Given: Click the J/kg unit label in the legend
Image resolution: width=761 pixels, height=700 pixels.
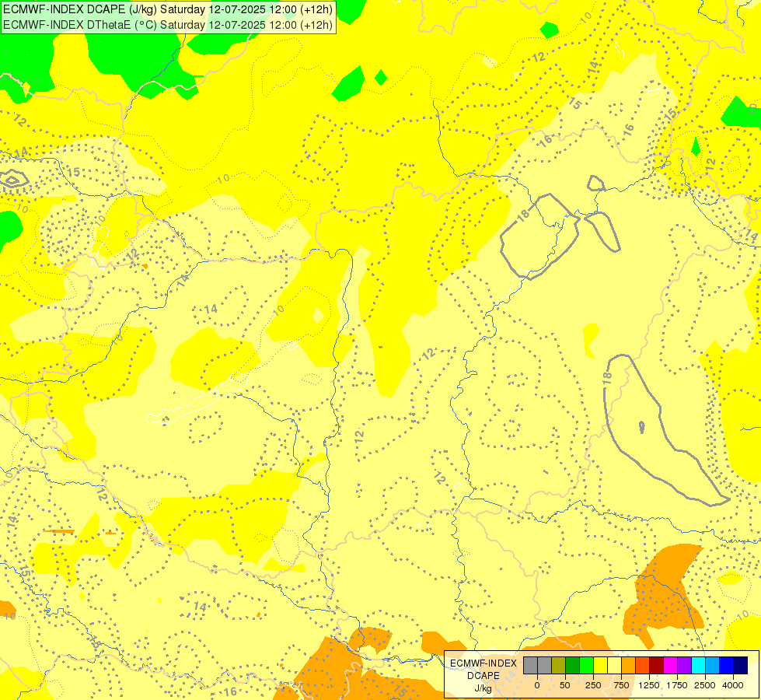Looking at the screenshot, I should coord(483,688).
